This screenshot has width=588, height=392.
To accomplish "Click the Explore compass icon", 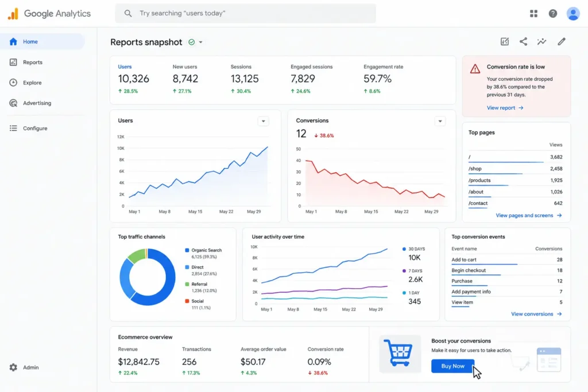I will [x=13, y=83].
